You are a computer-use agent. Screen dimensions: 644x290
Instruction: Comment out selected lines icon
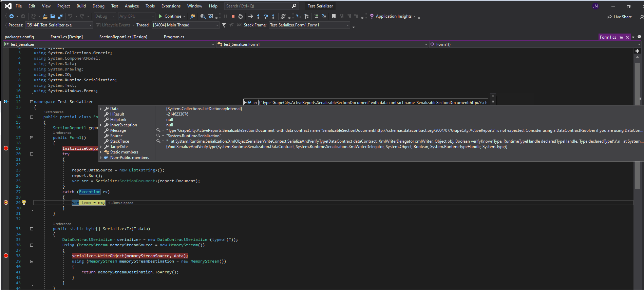316,16
